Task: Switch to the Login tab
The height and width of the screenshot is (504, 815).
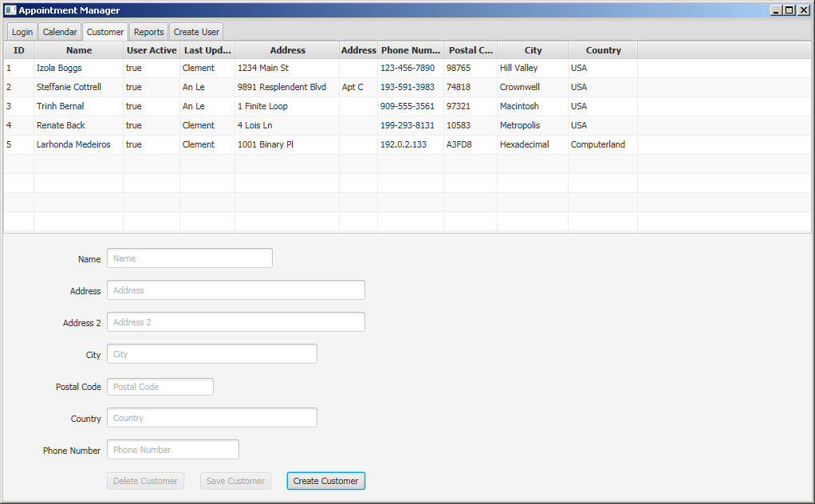Action: pos(22,32)
